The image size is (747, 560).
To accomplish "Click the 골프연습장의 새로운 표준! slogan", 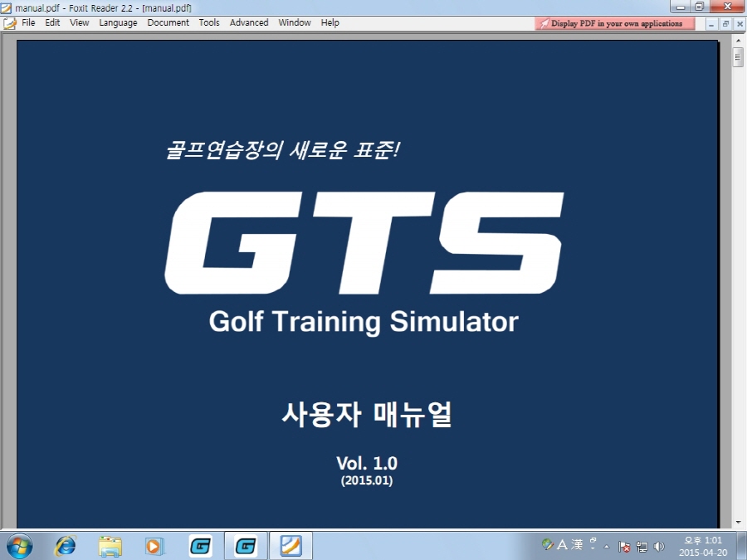I will (282, 150).
